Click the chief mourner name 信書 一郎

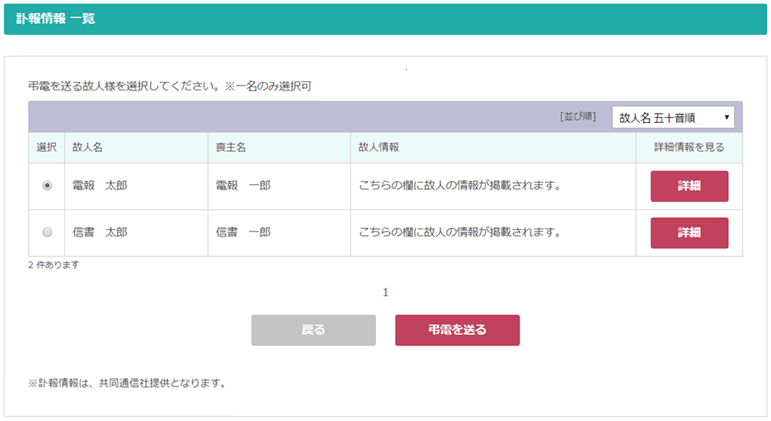click(x=243, y=233)
